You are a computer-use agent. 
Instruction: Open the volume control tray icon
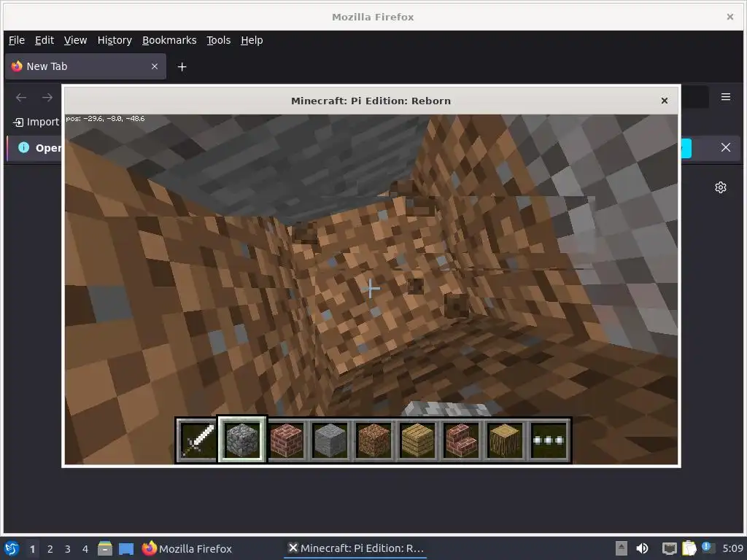[642, 548]
